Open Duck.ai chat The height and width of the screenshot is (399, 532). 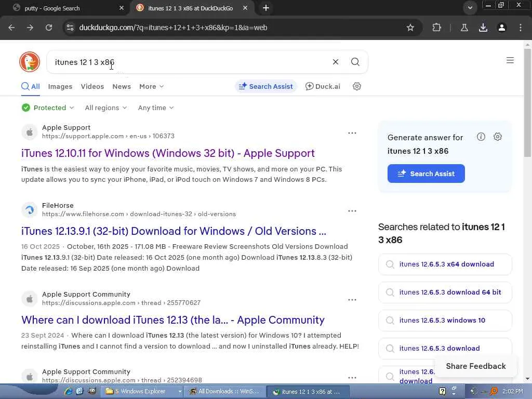click(x=322, y=87)
